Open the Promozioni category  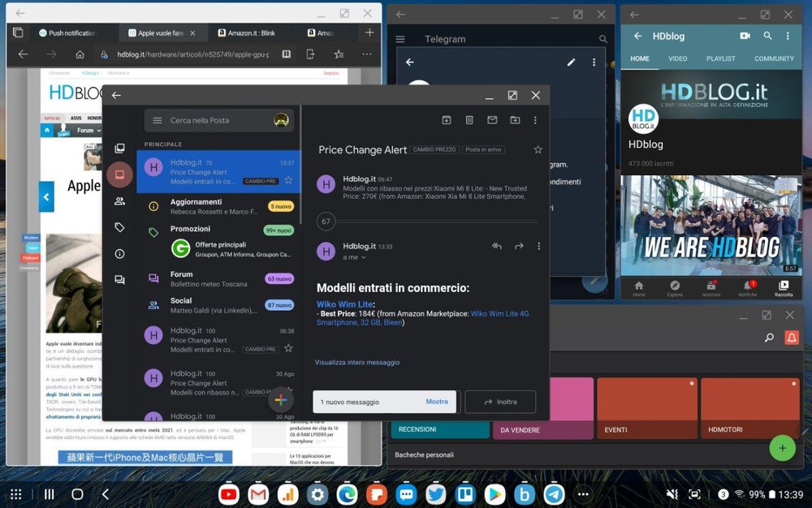click(218, 243)
